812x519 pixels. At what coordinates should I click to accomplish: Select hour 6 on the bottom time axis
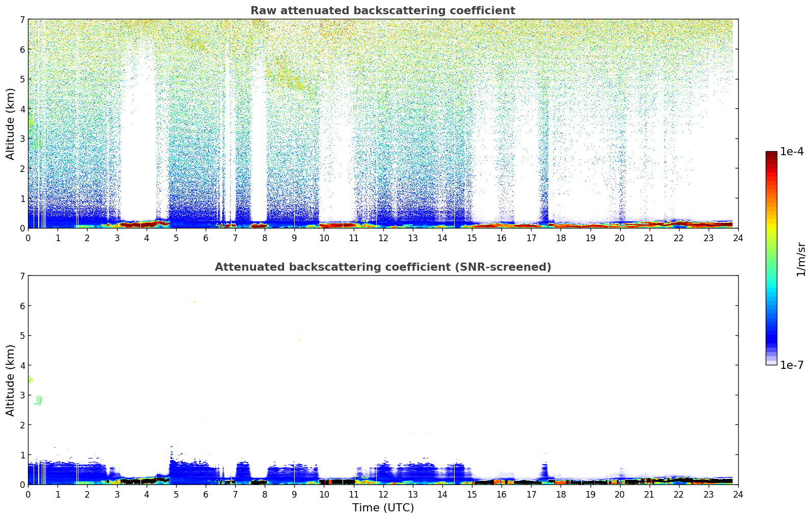pos(206,495)
